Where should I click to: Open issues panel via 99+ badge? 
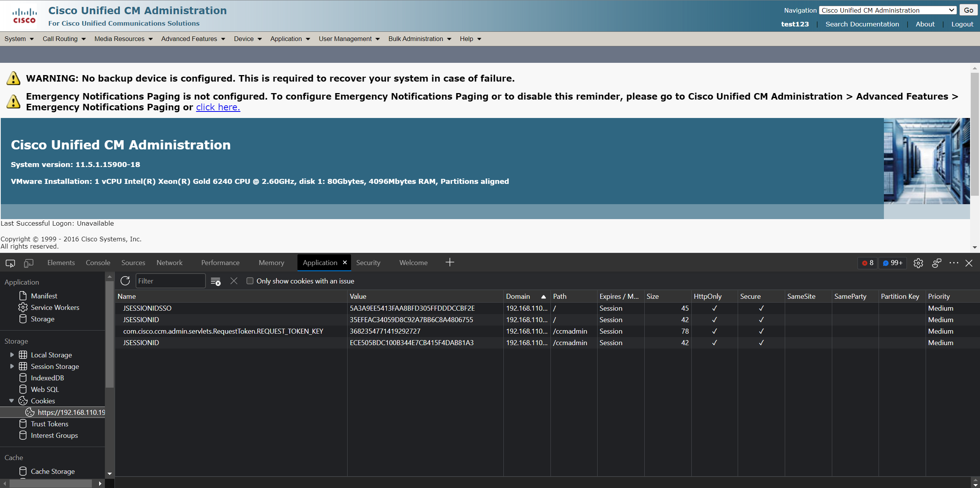(893, 263)
